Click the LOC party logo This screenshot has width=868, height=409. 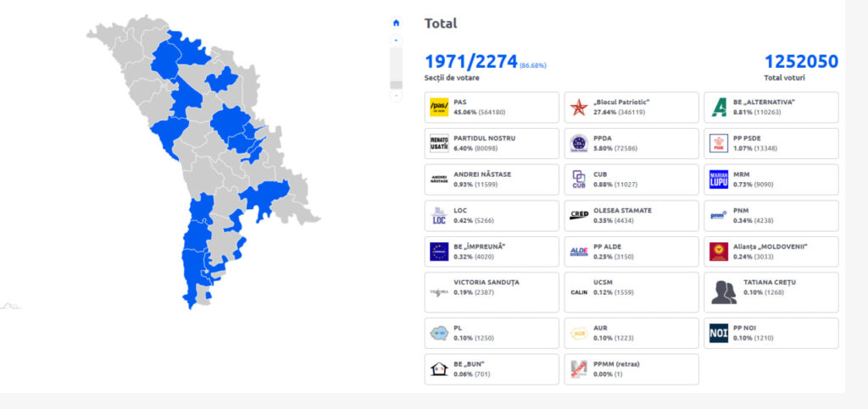pyautogui.click(x=438, y=216)
